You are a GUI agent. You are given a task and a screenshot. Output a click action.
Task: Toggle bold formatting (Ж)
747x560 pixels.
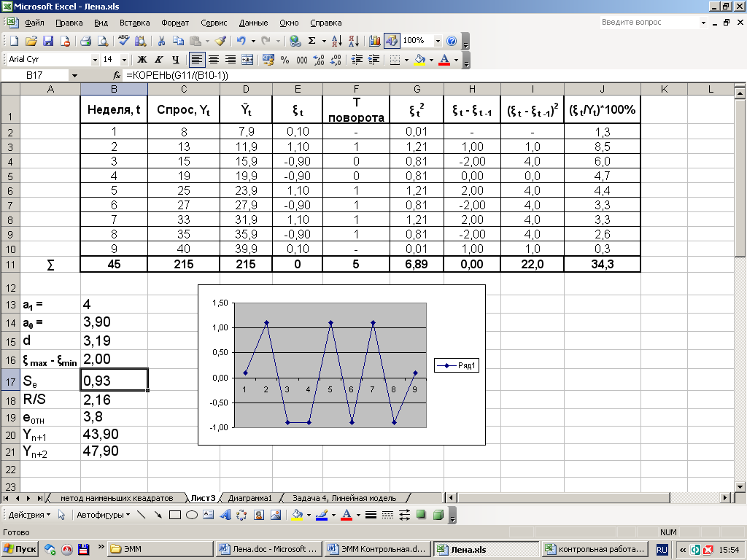coord(142,60)
